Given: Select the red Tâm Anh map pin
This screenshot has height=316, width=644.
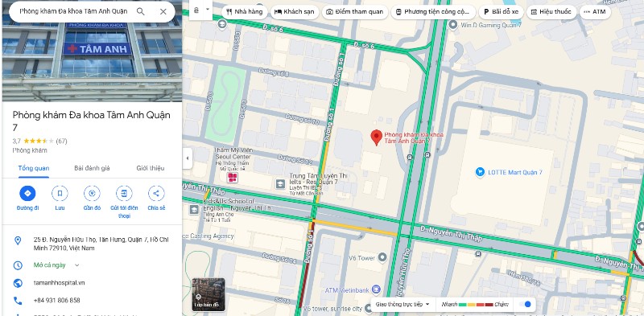Looking at the screenshot, I should (376, 137).
